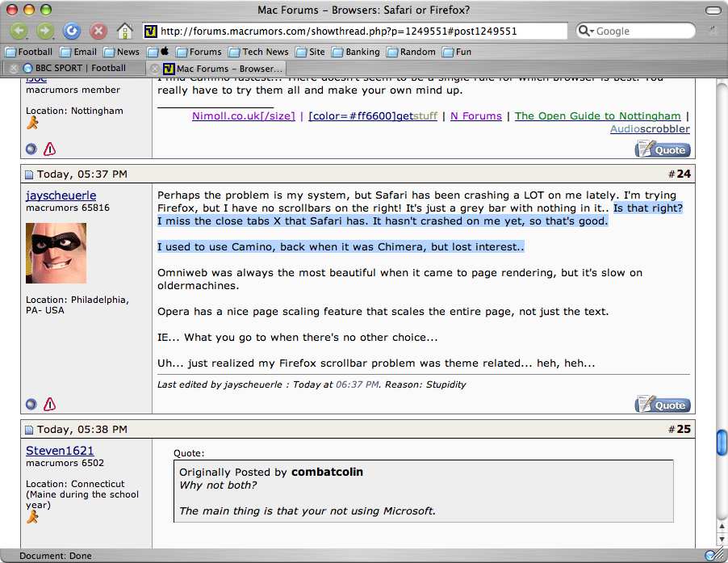
Task: Go to the home page icon
Action: [x=124, y=32]
